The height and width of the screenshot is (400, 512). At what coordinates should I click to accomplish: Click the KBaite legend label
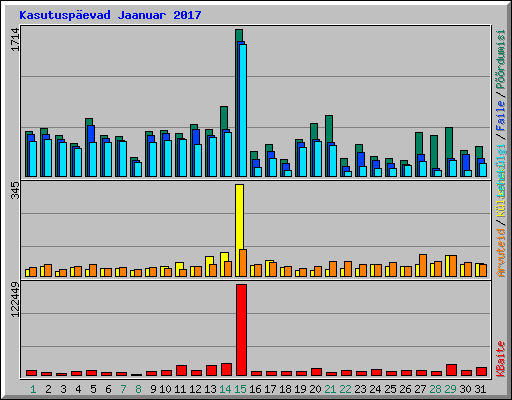coord(501,359)
